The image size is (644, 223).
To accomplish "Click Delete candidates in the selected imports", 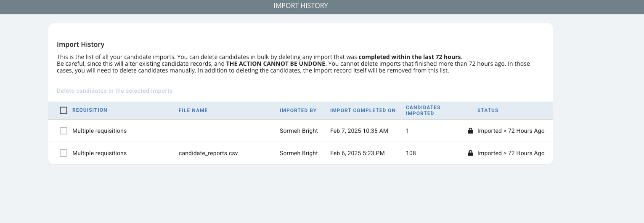I will pyautogui.click(x=115, y=91).
